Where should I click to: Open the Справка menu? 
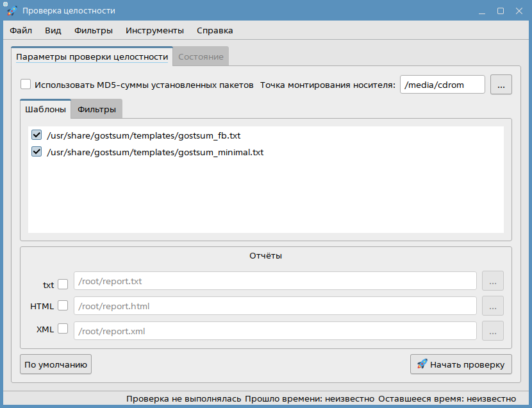215,30
